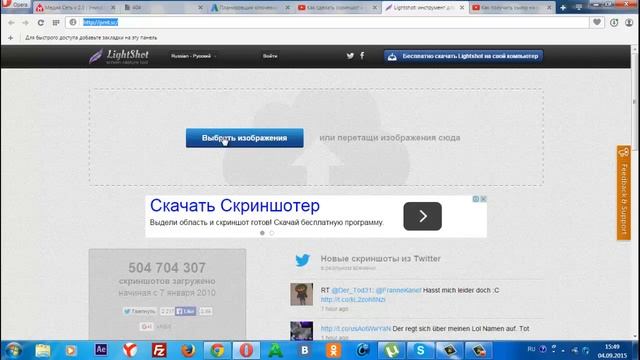Open the Windows Start menu
The width and height of the screenshot is (640, 360).
tap(14, 350)
